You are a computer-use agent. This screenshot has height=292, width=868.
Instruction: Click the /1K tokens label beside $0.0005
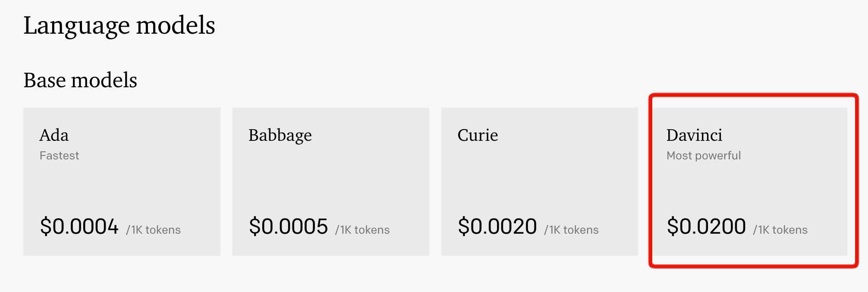point(362,230)
